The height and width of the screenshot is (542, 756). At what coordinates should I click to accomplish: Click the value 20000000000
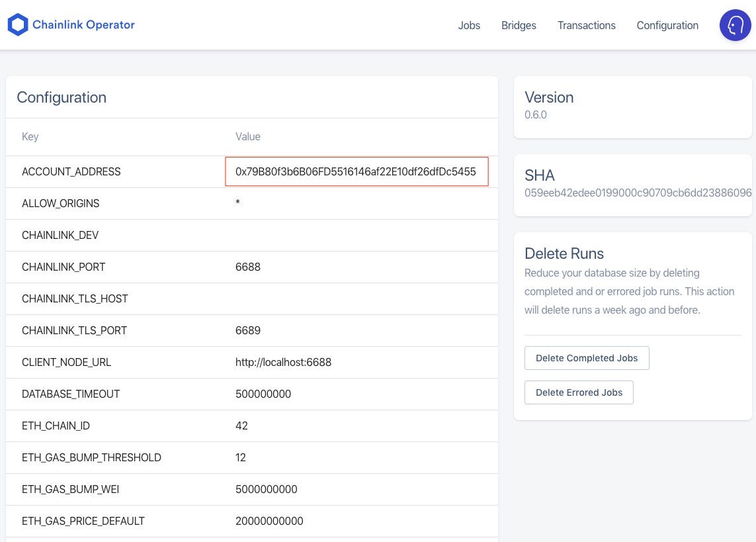coord(269,521)
